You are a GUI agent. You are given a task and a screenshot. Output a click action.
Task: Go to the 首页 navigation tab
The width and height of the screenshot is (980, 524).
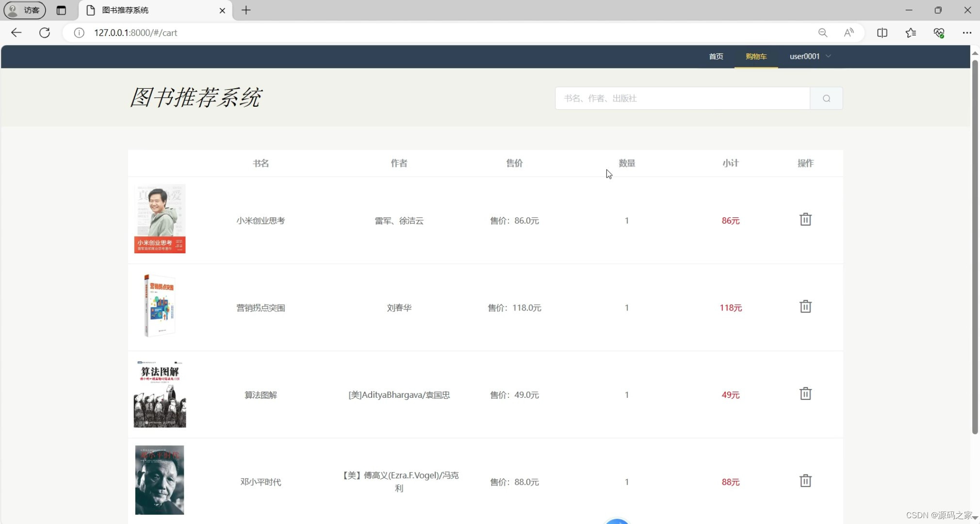point(716,56)
